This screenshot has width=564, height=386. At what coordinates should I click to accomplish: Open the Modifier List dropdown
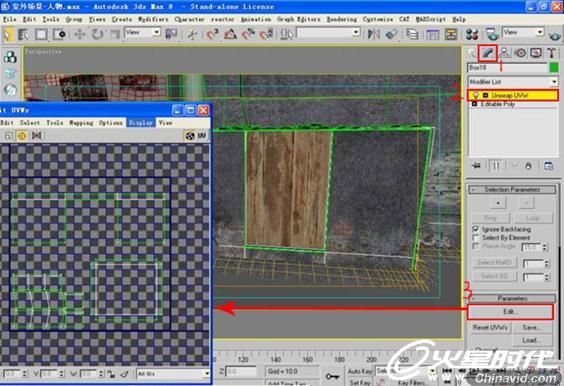pyautogui.click(x=513, y=82)
